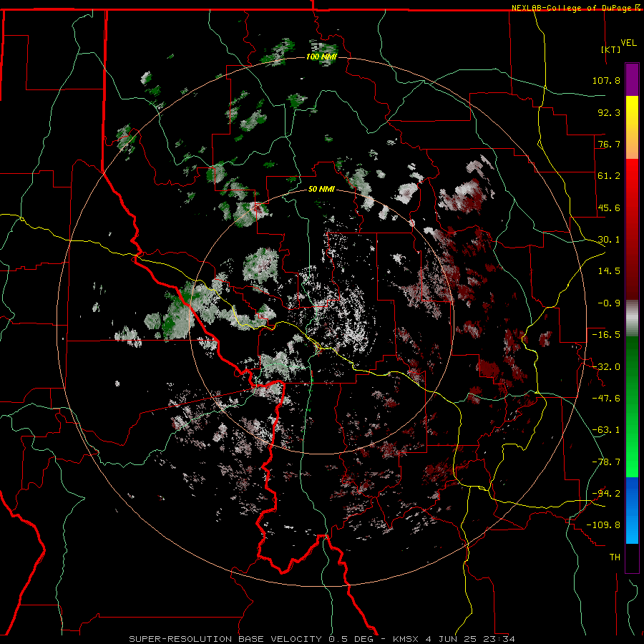644x644 pixels.
Task: Click the -78.7 velocity scale value
Action: (606, 462)
